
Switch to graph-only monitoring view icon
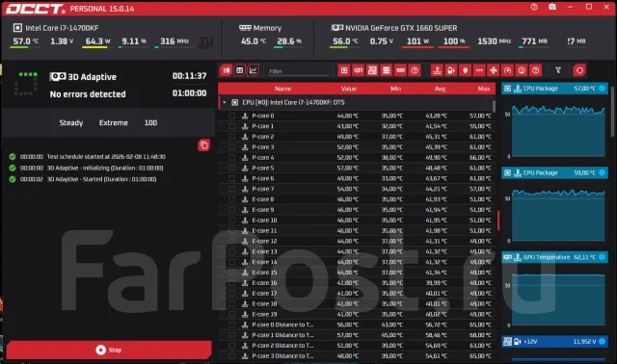[253, 70]
